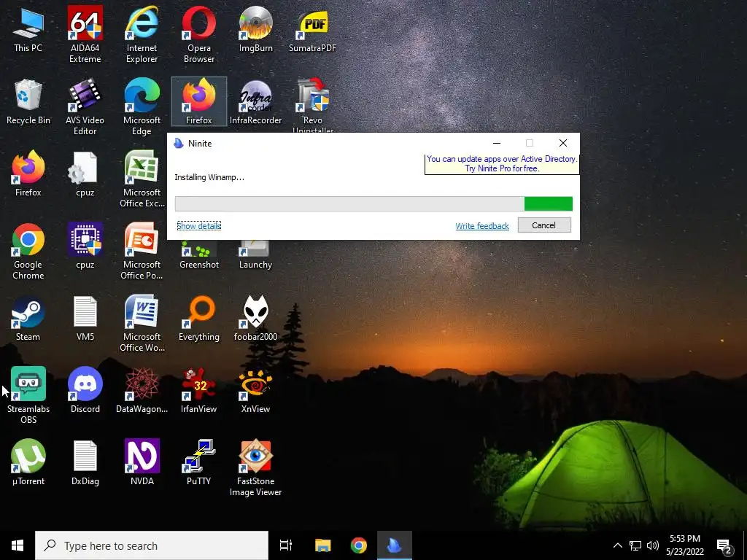The image size is (747, 560).
Task: Select the µTorrent desktop icon
Action: (28, 463)
